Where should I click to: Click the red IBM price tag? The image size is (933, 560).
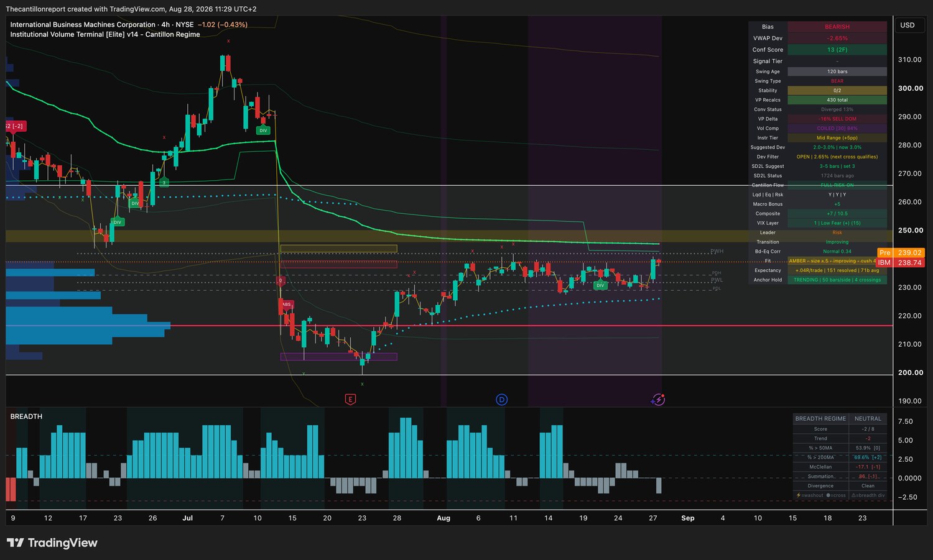[x=901, y=263]
